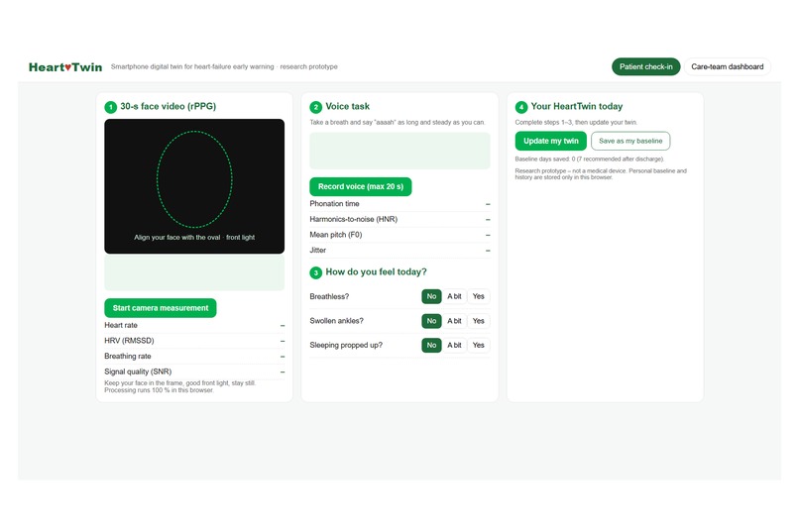Click the Harmonics-to-noise (HNR) label
The image size is (799, 532).
click(x=354, y=219)
